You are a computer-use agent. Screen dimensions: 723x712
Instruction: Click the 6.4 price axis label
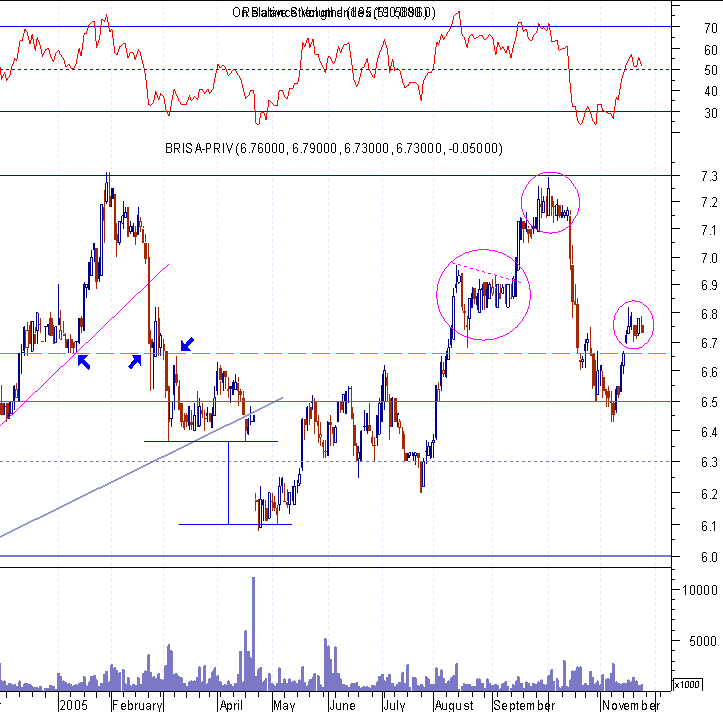coord(709,432)
